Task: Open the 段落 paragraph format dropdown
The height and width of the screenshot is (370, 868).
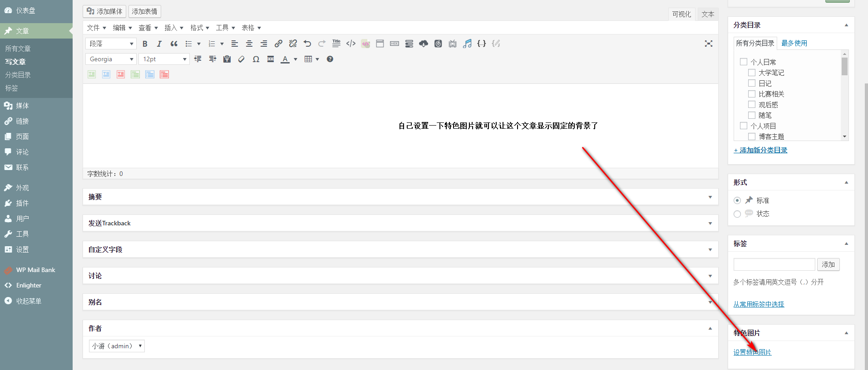Action: tap(111, 44)
